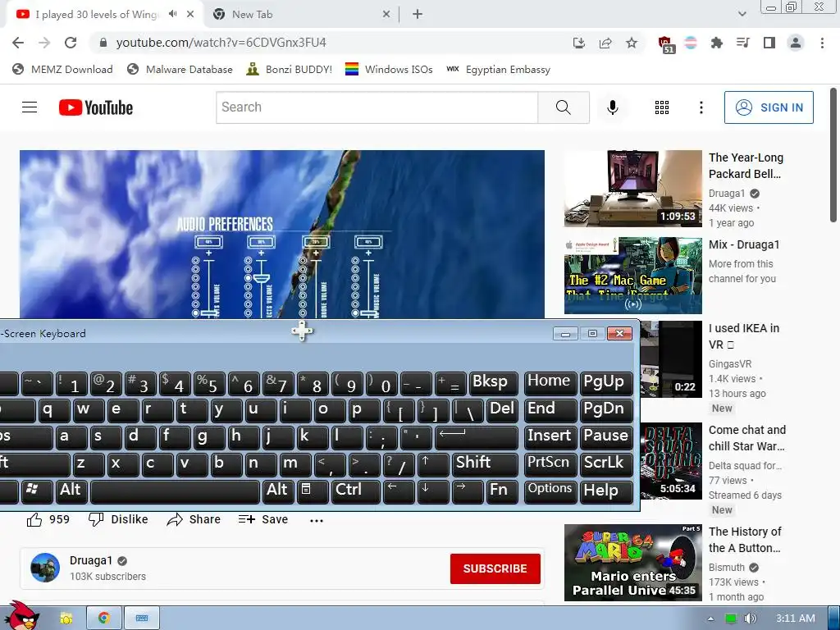The width and height of the screenshot is (840, 630).
Task: Open the I used IKEA in VR title
Action: tap(744, 336)
